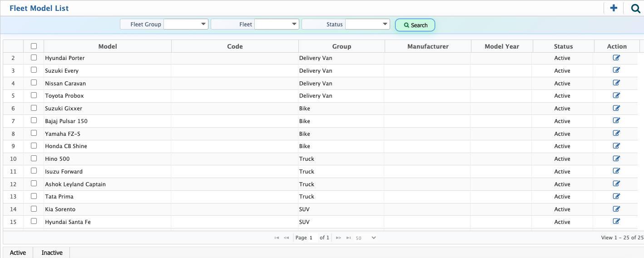Switch to the Inactive tab
Viewport: 644px width, 258px height.
tap(52, 253)
